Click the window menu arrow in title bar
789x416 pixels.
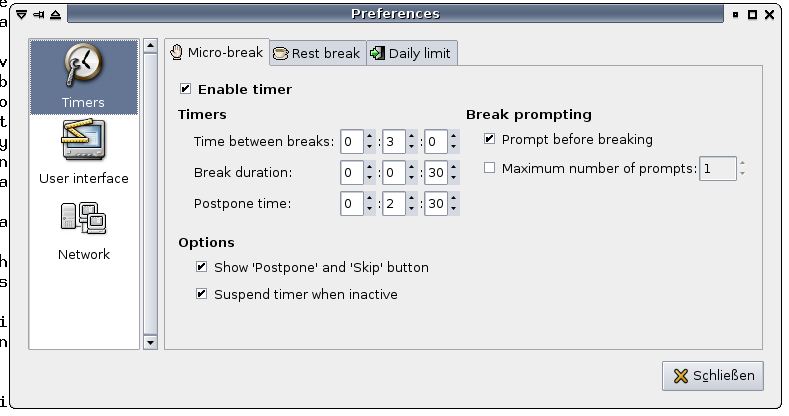click(x=22, y=14)
